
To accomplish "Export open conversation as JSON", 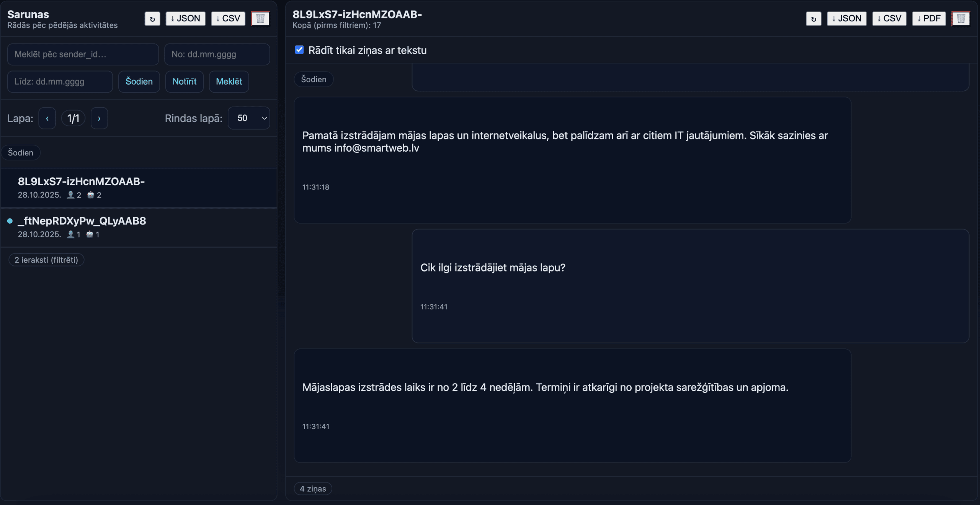I will (846, 18).
